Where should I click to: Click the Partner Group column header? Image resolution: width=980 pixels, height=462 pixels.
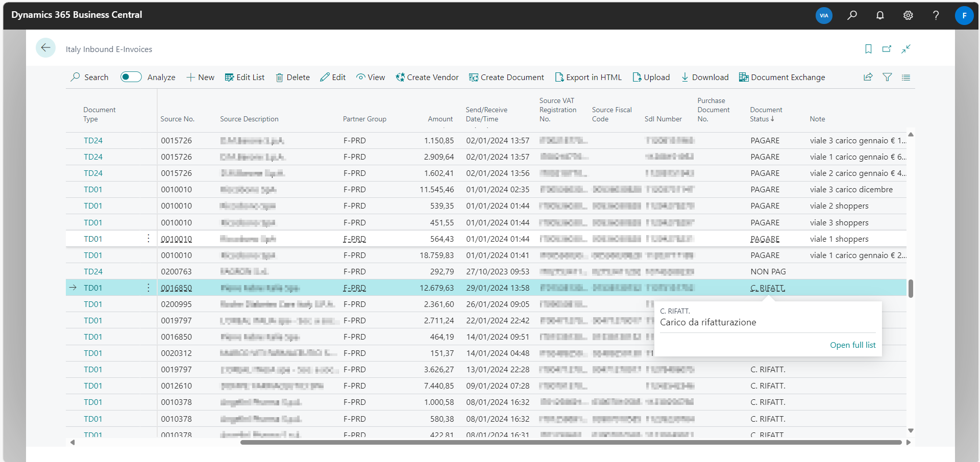pyautogui.click(x=364, y=119)
